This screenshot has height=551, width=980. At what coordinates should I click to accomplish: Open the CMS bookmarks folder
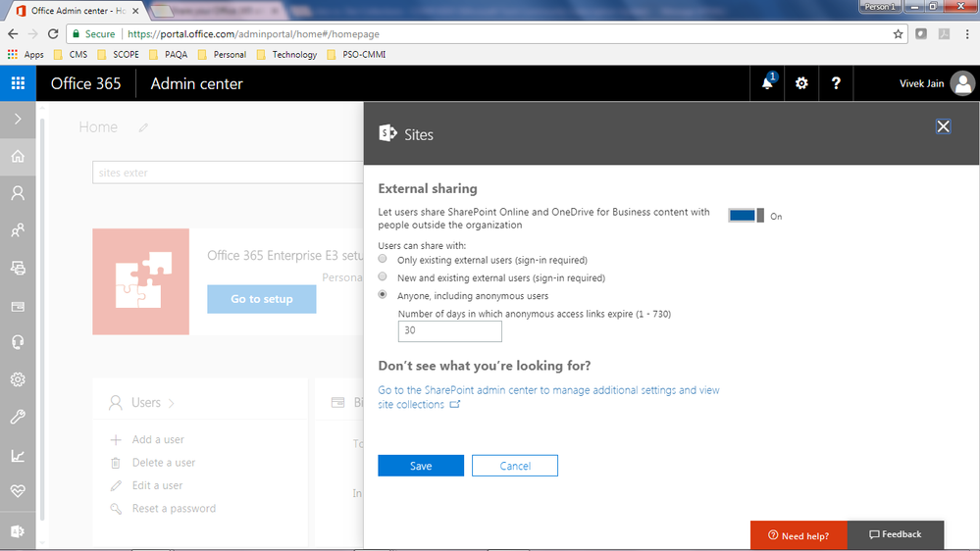[x=71, y=54]
